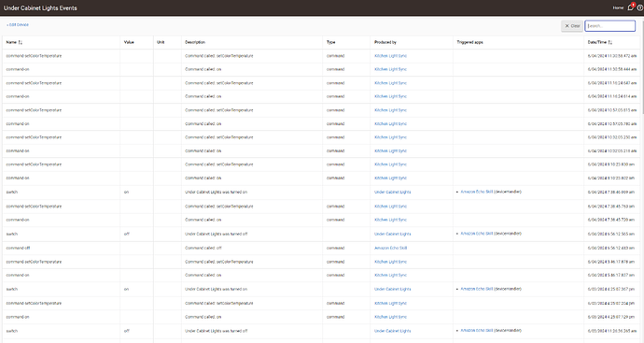Open Under Cabinet Lights link in 4:25:07.367 pm row
644x343 pixels.
click(392, 289)
